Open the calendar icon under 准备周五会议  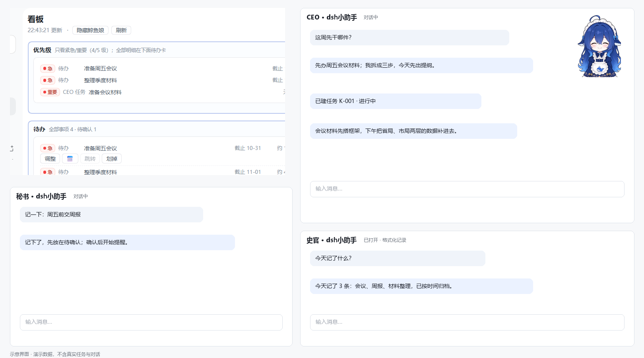coord(70,159)
